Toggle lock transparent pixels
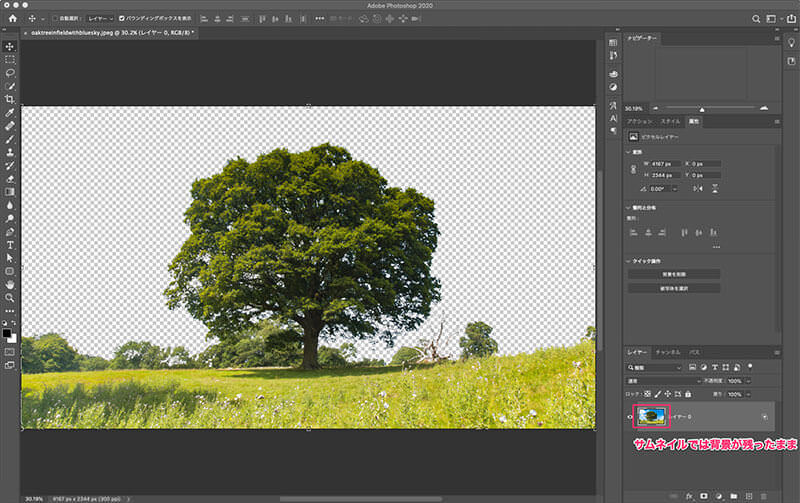 click(x=647, y=394)
